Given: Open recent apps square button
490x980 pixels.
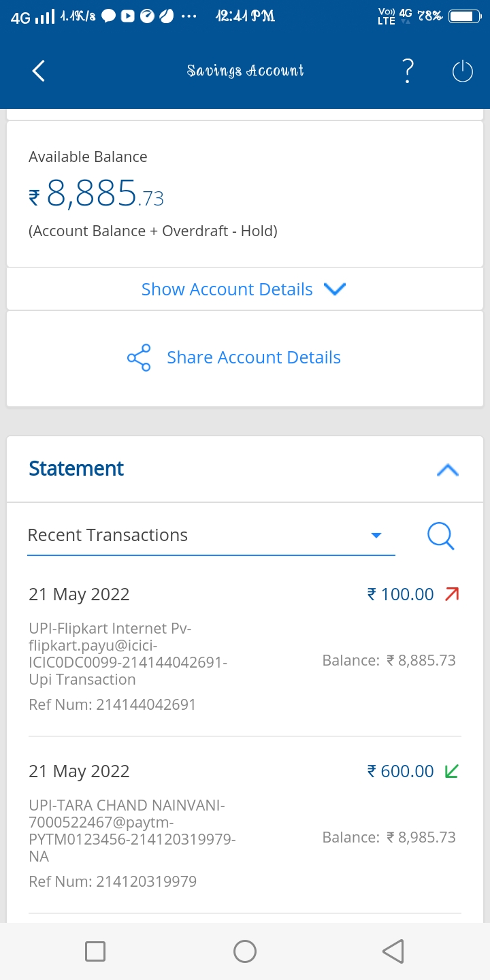Looking at the screenshot, I should coord(95,951).
